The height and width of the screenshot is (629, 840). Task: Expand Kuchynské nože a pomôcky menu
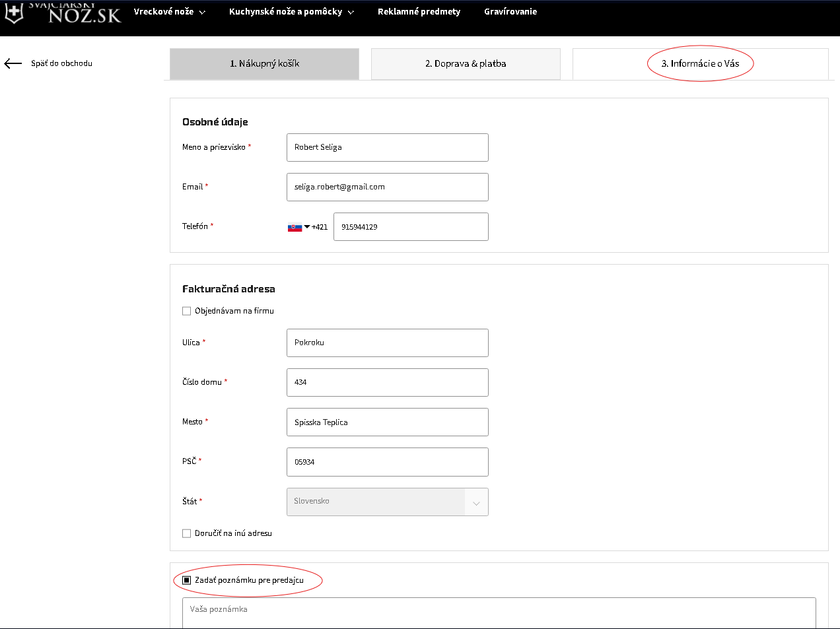point(291,12)
